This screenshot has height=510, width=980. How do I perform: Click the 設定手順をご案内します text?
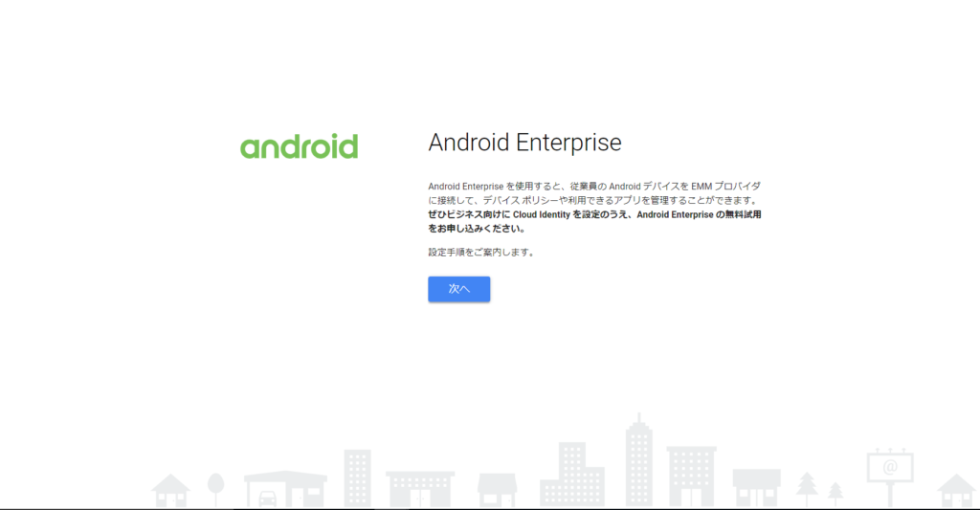480,253
